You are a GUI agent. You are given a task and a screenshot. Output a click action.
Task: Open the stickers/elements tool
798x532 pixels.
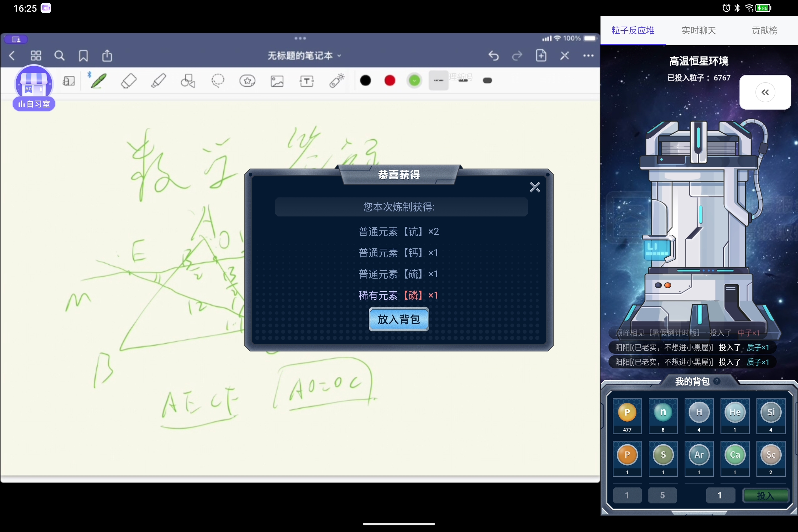[x=247, y=81]
